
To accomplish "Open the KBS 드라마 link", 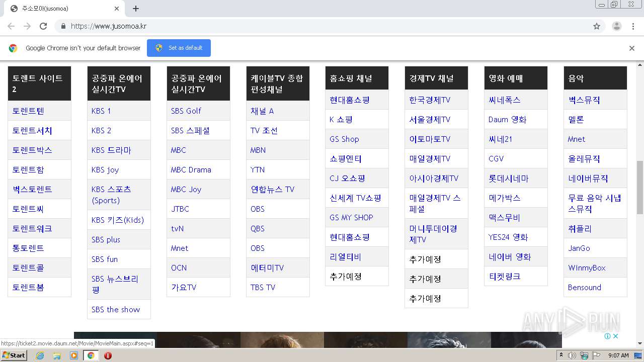I will (x=111, y=150).
